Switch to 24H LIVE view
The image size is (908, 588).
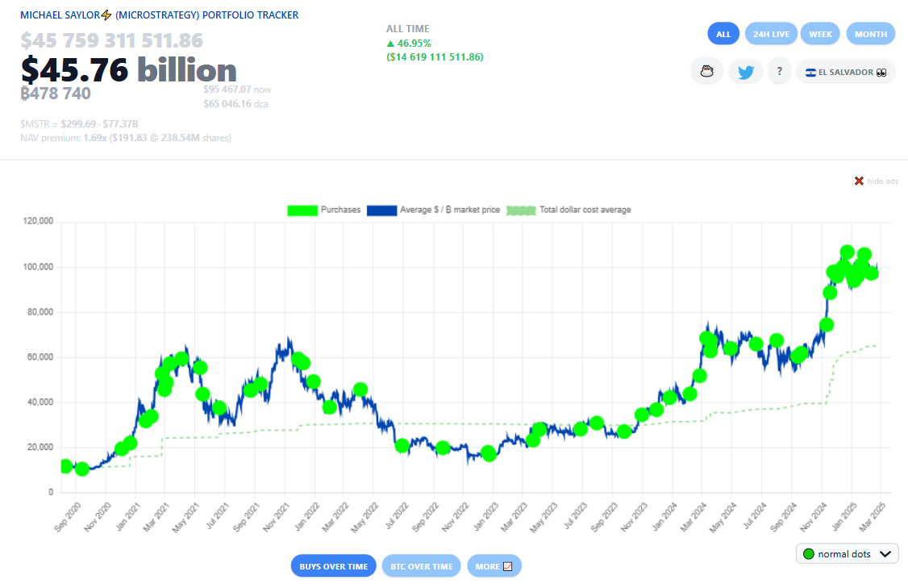[771, 33]
